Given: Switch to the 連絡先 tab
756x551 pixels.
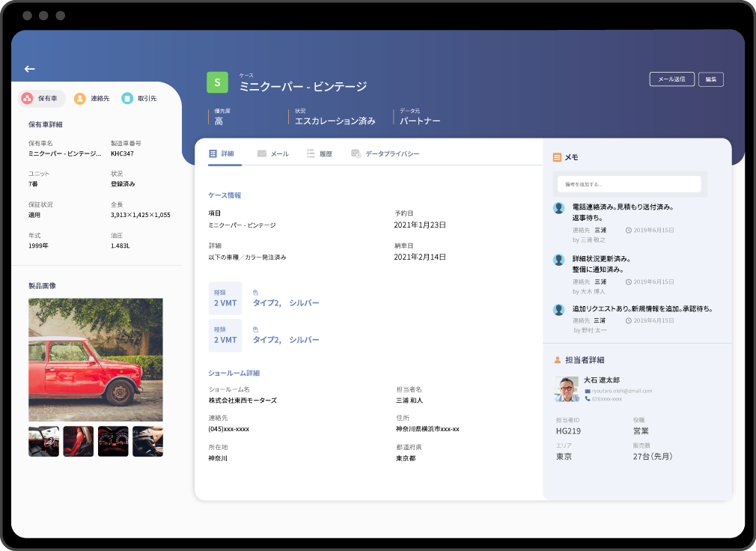Looking at the screenshot, I should [x=91, y=98].
